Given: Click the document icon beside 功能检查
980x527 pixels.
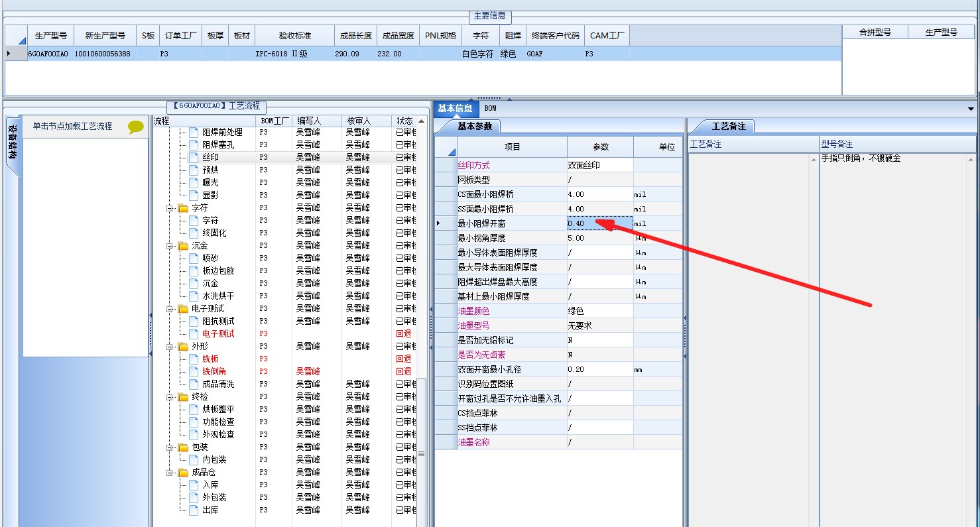Looking at the screenshot, I should (x=194, y=422).
